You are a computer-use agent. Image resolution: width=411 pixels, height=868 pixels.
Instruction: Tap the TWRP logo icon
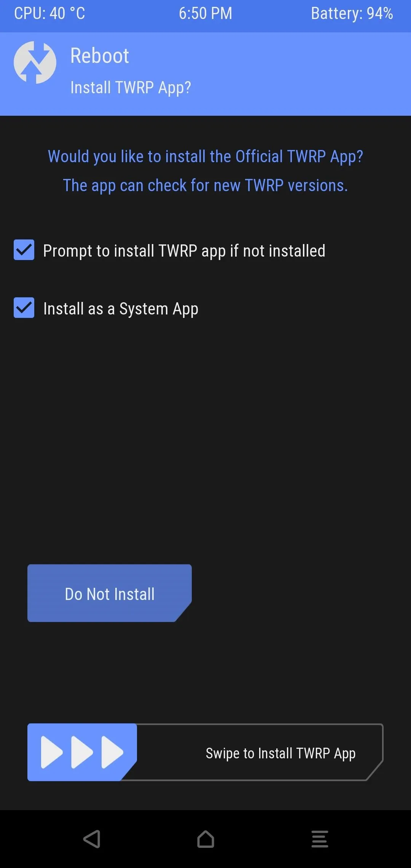(35, 62)
